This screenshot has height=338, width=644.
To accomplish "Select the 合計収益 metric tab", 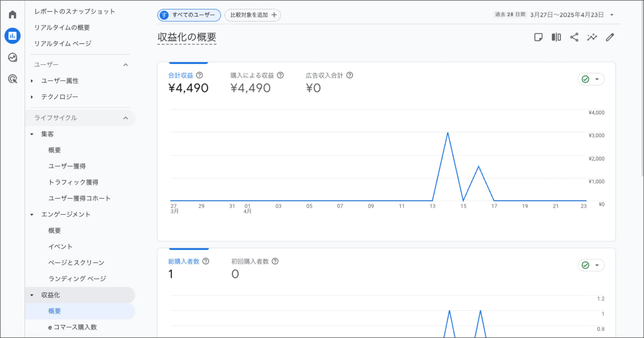I will pos(188,83).
